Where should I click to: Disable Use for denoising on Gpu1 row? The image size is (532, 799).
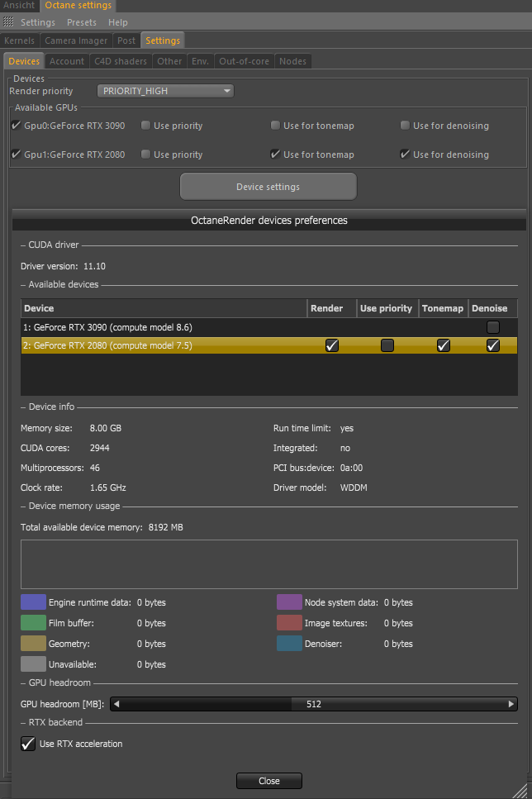point(405,154)
